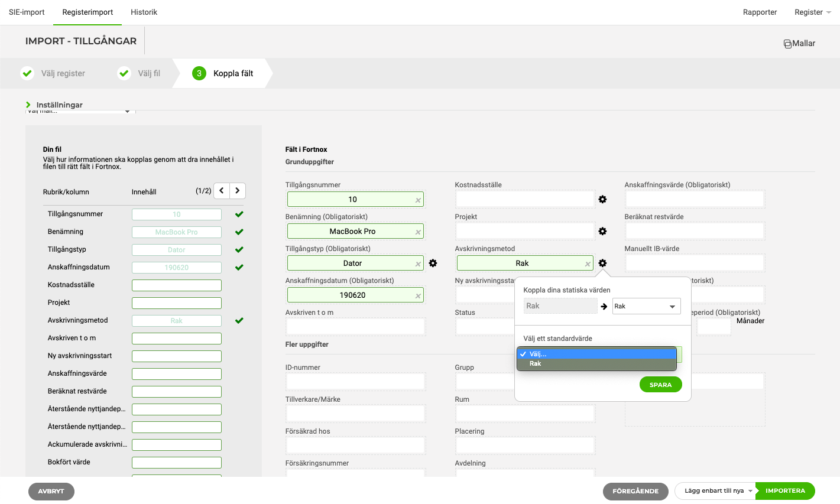Open settings gear next to Projekt field
The height and width of the screenshot is (504, 840).
coord(602,232)
